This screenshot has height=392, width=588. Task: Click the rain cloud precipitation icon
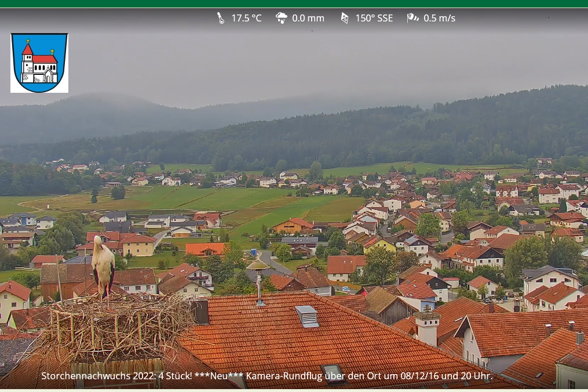[281, 17]
